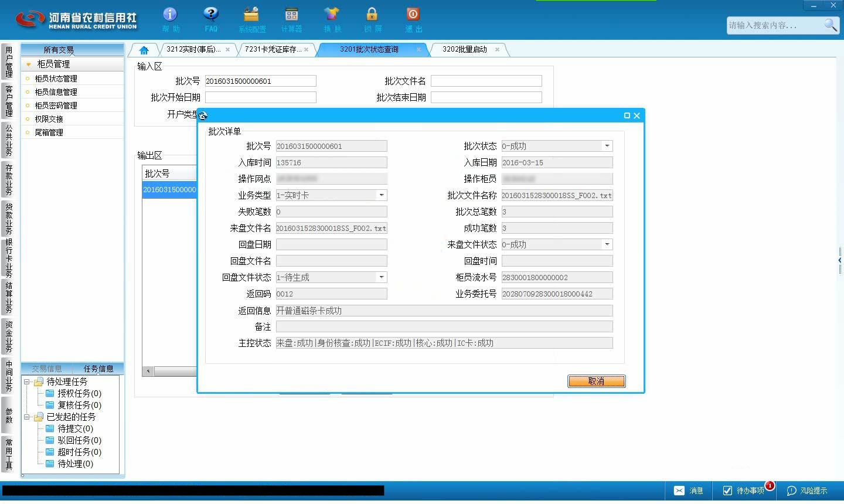Open 消息 messages in status bar

pos(688,491)
